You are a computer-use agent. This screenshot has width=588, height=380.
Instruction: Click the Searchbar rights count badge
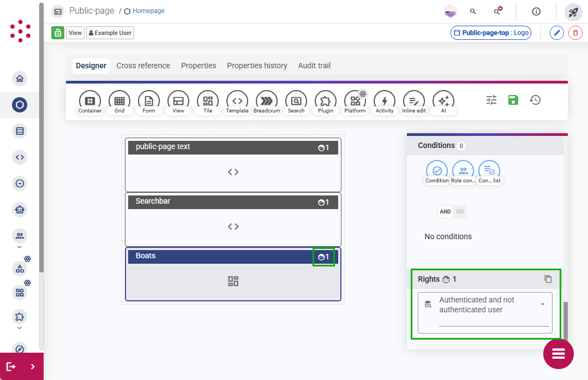click(323, 203)
